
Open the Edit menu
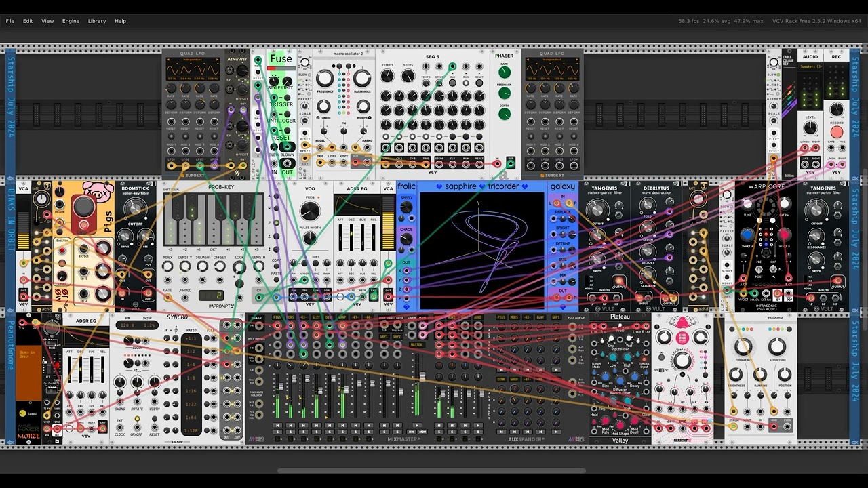(28, 21)
